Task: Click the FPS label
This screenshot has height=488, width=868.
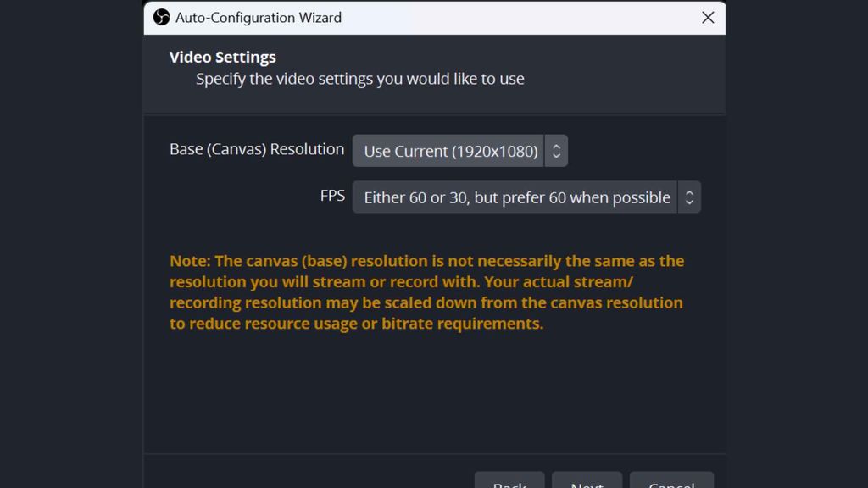Action: coord(331,195)
